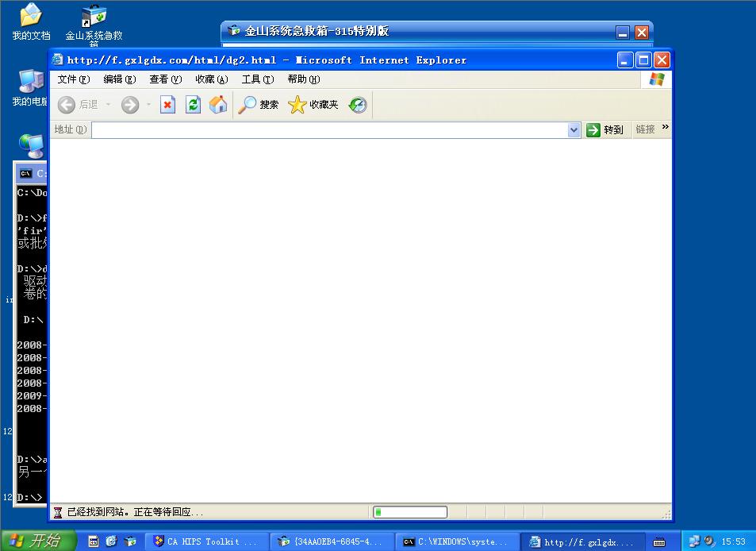Open 工具(T) menu
756x551 pixels.
[258, 79]
